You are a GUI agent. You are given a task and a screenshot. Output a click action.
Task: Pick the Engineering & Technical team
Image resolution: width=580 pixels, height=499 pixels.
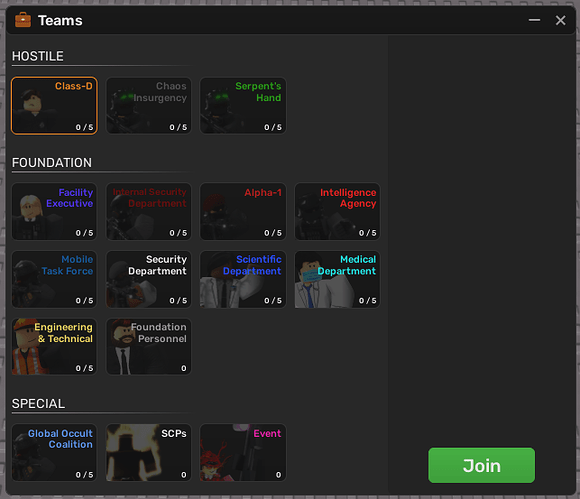pos(54,347)
